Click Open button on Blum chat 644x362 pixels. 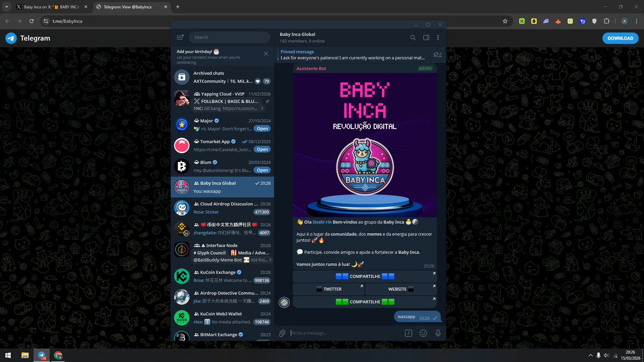click(262, 170)
